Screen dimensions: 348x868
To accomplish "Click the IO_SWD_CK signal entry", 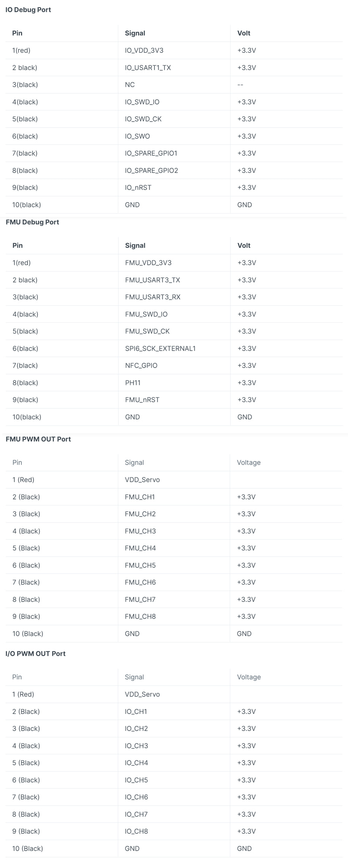I will (143, 119).
